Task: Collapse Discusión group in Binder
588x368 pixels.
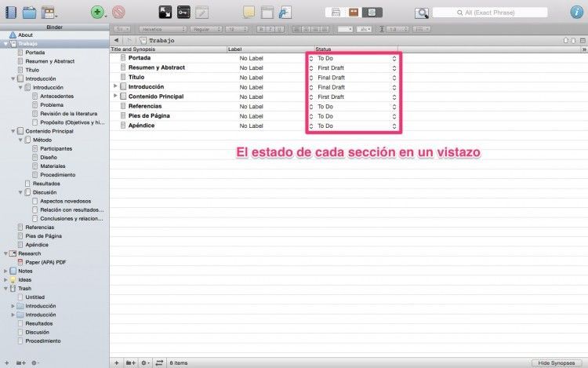Action: pyautogui.click(x=20, y=192)
